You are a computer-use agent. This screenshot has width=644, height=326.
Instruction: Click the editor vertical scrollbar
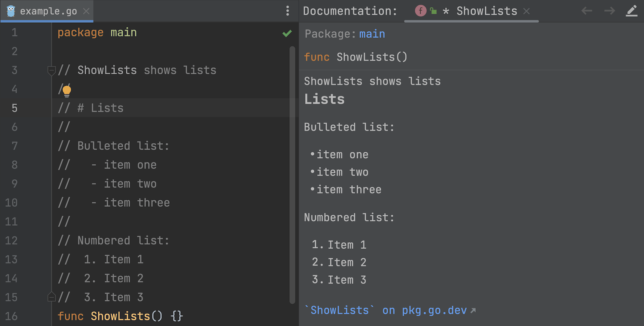pos(292,172)
